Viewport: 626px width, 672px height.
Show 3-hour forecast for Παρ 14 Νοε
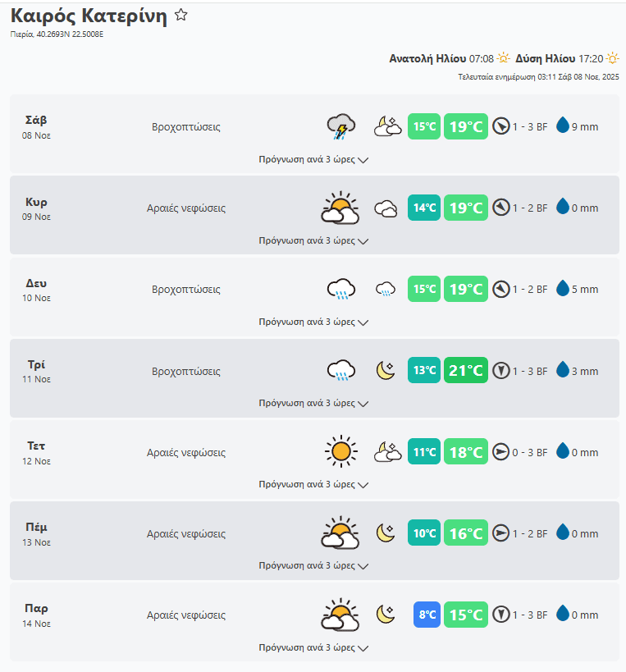(x=313, y=647)
